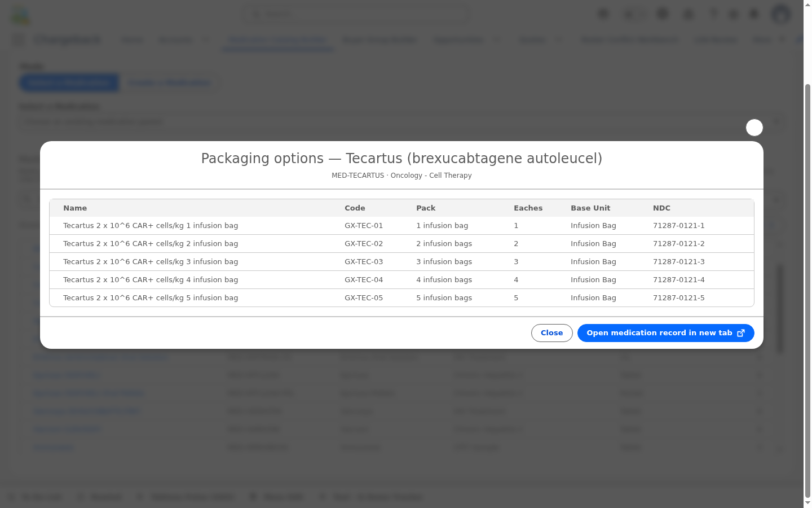Click the '3 infusion bags' pack cell

pyautogui.click(x=444, y=262)
